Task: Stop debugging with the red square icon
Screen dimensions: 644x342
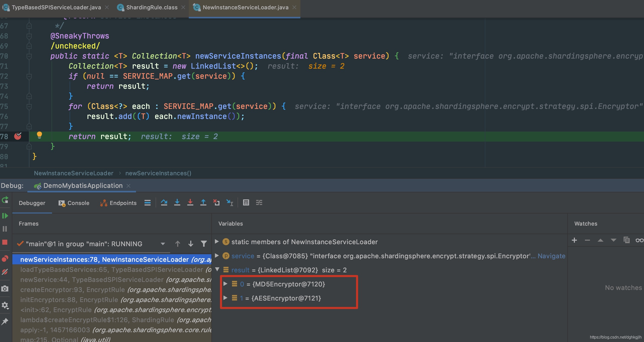Action: pyautogui.click(x=5, y=242)
